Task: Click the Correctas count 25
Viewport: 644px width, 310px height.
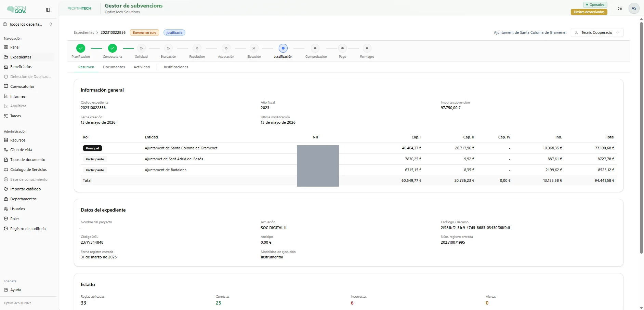Action: pos(219,303)
